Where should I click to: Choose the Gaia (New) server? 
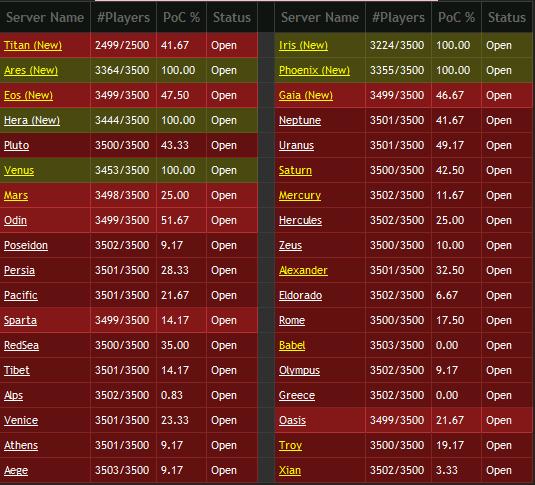305,95
